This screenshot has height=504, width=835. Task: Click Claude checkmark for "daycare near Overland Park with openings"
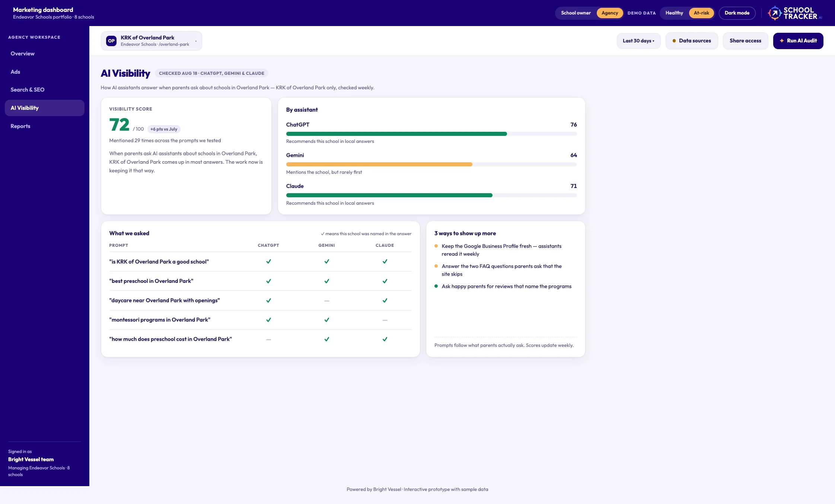click(x=385, y=300)
